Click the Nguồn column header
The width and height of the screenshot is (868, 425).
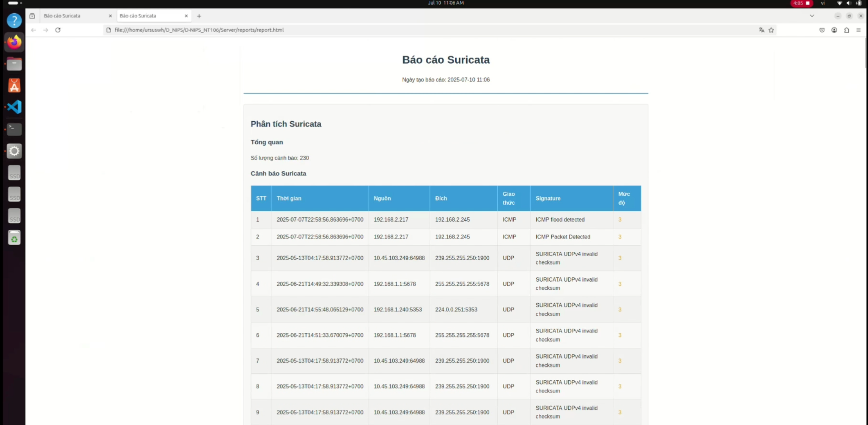(x=399, y=198)
